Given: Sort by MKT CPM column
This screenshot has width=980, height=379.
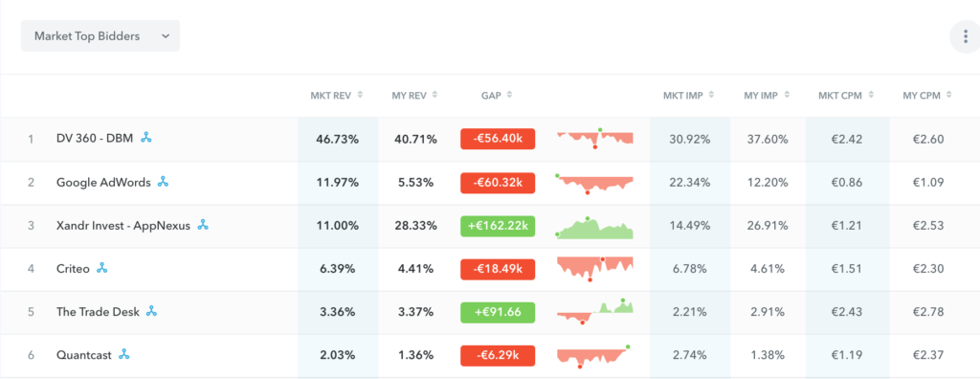Looking at the screenshot, I should pyautogui.click(x=846, y=95).
